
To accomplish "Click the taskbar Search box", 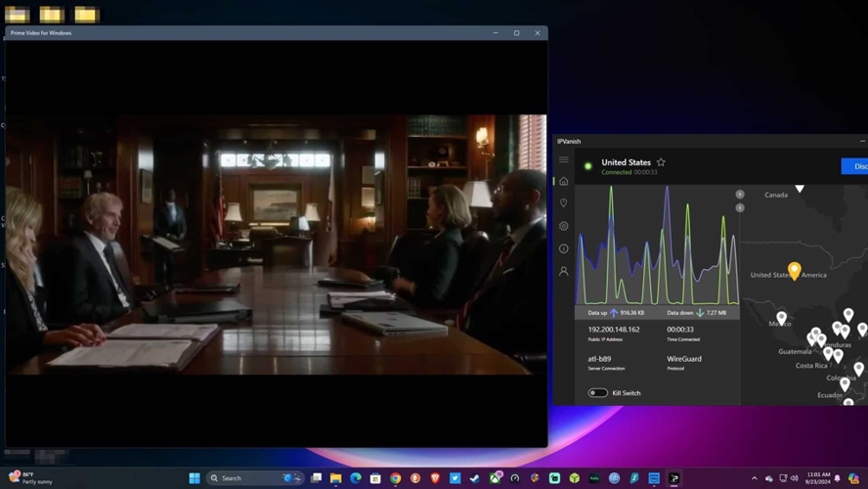I will point(244,478).
